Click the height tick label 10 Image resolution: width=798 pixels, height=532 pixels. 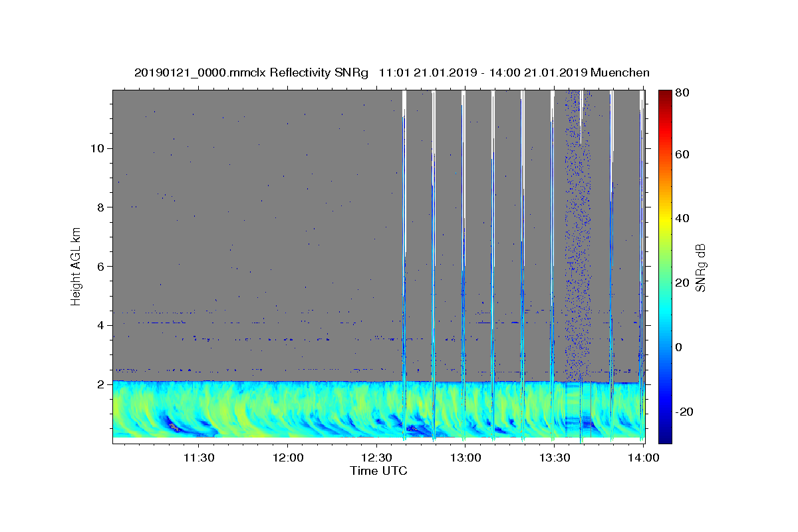(x=97, y=148)
